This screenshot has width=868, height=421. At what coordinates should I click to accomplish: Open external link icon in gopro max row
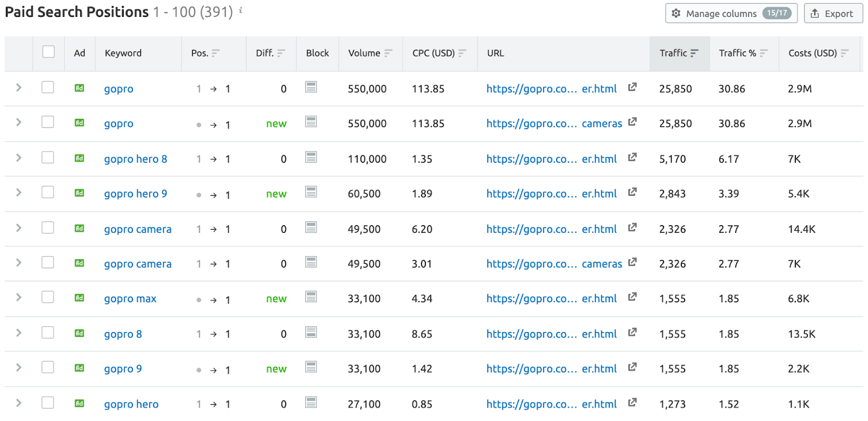632,297
